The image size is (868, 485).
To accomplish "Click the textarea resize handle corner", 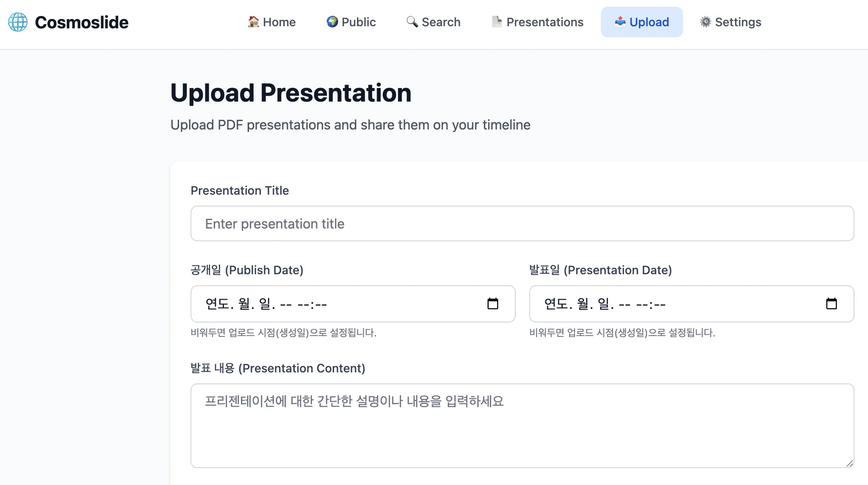I will point(849,463).
